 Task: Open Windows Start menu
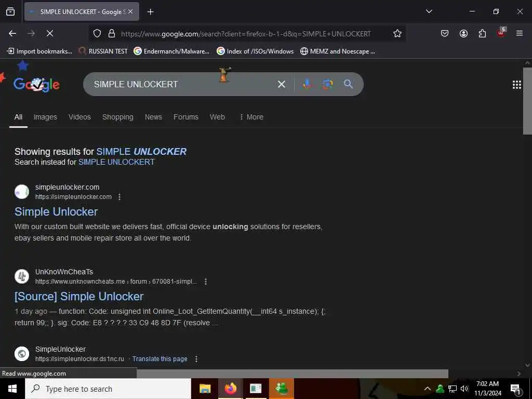point(12,389)
